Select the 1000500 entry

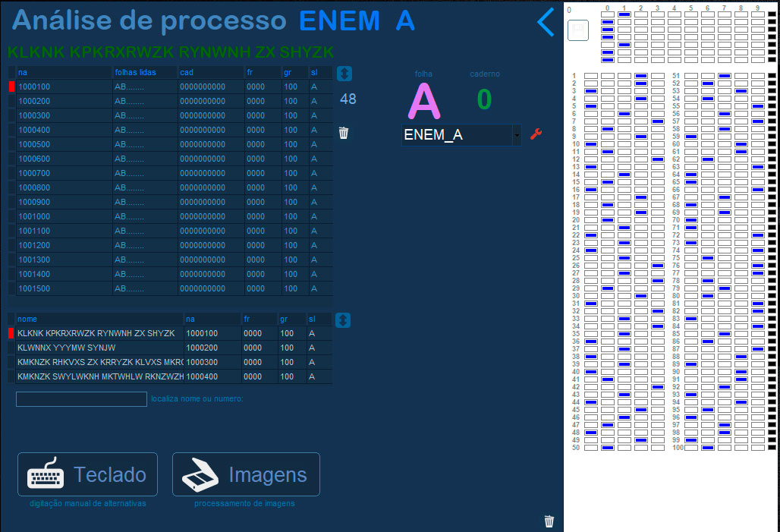(171, 144)
